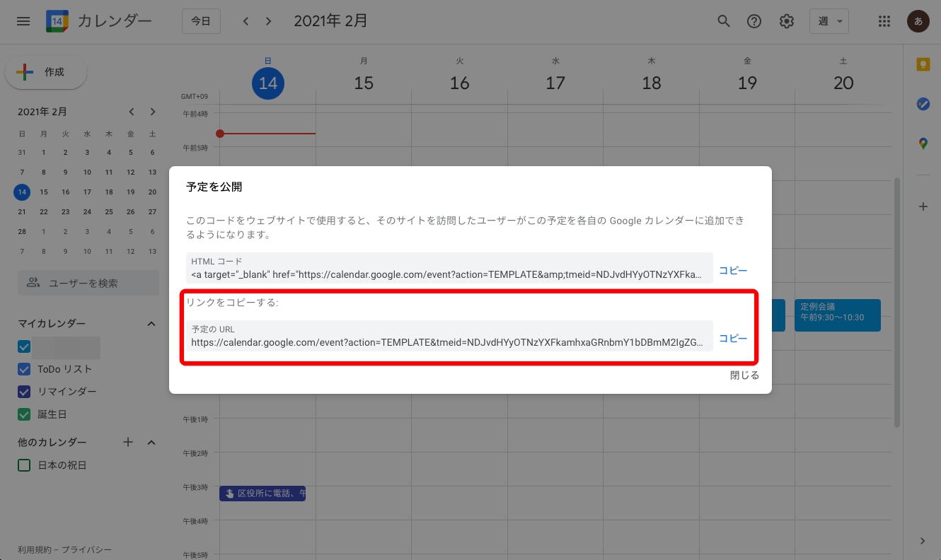Select the HTML コード text field
This screenshot has width=941, height=560.
[449, 268]
